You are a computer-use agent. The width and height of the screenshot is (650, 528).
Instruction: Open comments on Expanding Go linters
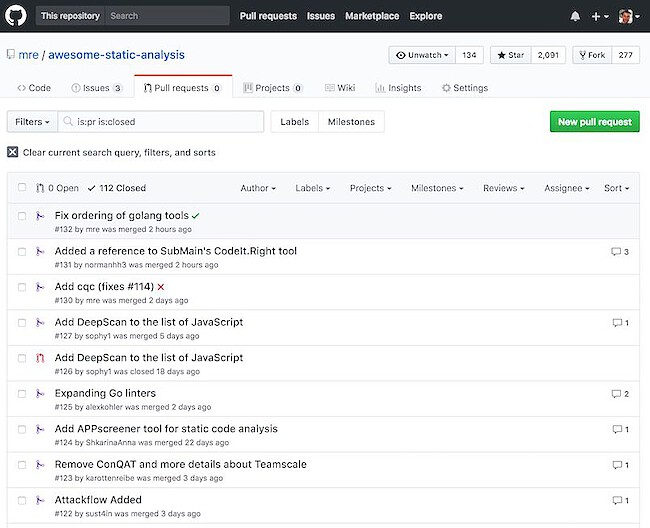(620, 394)
